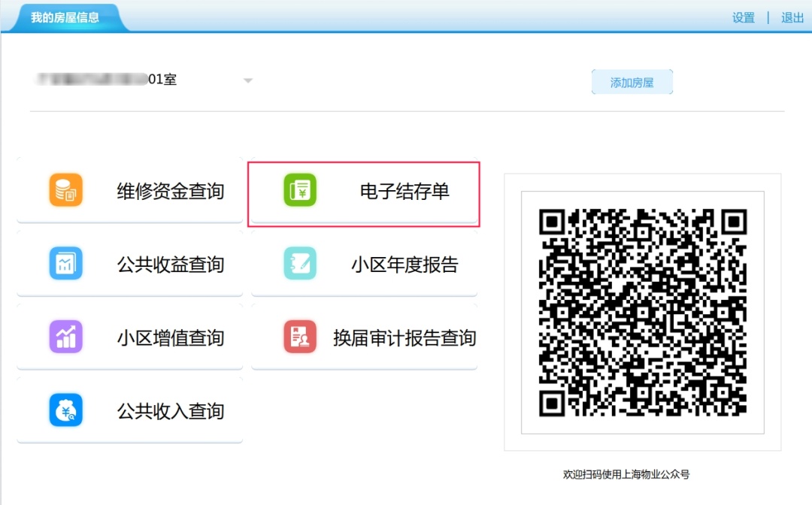Click the teal notebook icon for 小区年度报告
This screenshot has height=505, width=812.
[300, 264]
